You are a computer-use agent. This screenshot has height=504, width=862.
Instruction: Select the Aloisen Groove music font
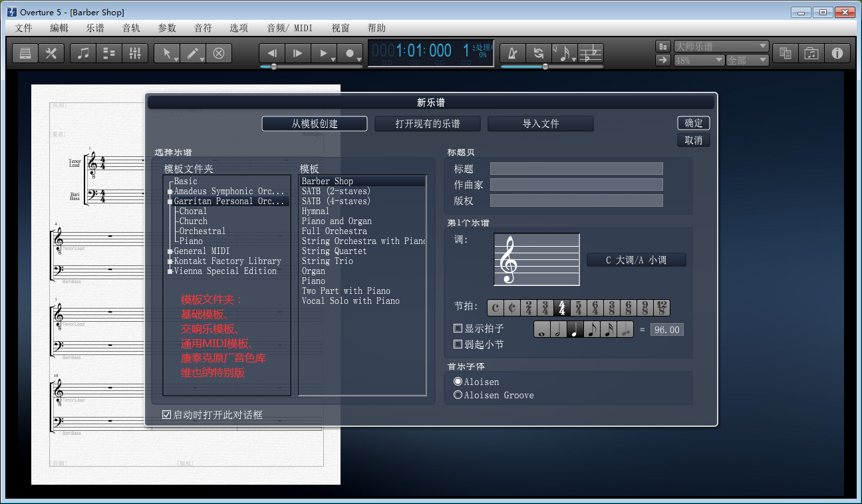tap(458, 395)
